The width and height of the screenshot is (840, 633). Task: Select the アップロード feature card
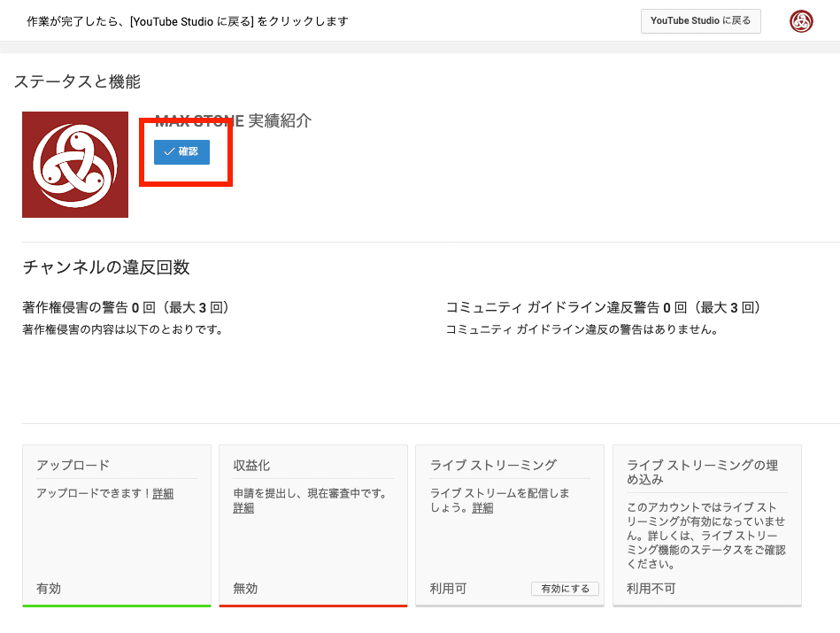tap(117, 522)
